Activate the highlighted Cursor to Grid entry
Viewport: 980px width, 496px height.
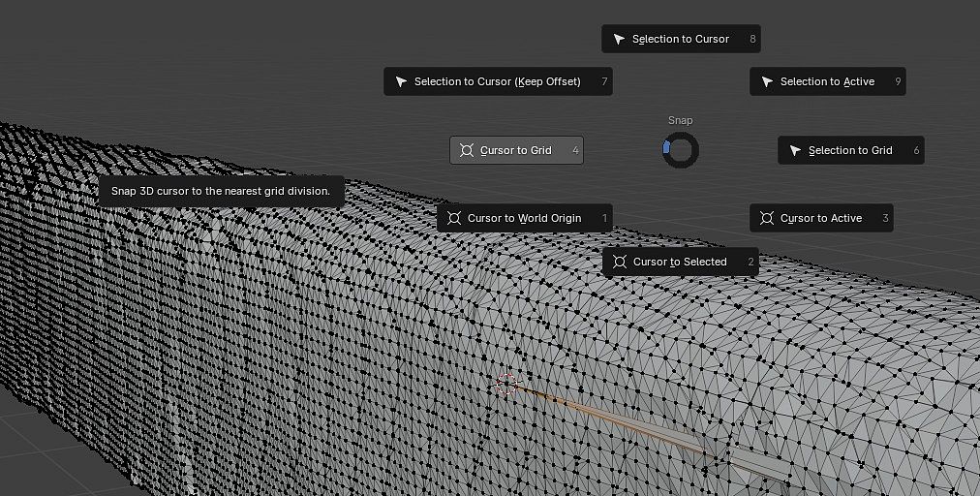(x=516, y=151)
